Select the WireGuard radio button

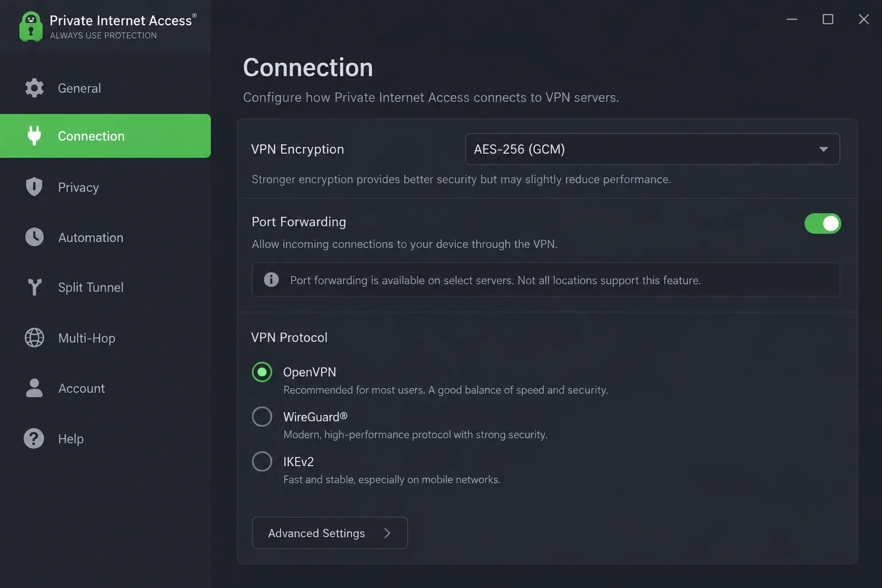[x=262, y=417]
